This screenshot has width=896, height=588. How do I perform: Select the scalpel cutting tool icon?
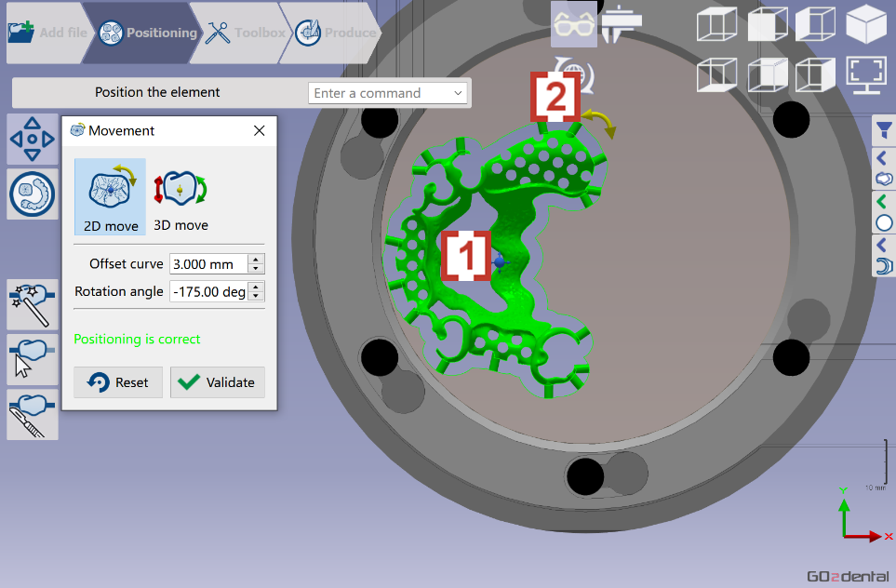coord(33,415)
